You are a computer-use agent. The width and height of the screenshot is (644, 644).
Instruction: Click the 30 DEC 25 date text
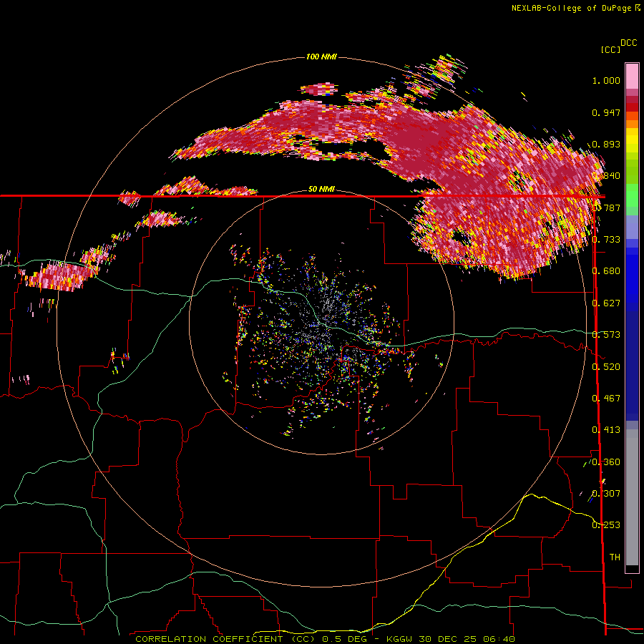coord(448,639)
